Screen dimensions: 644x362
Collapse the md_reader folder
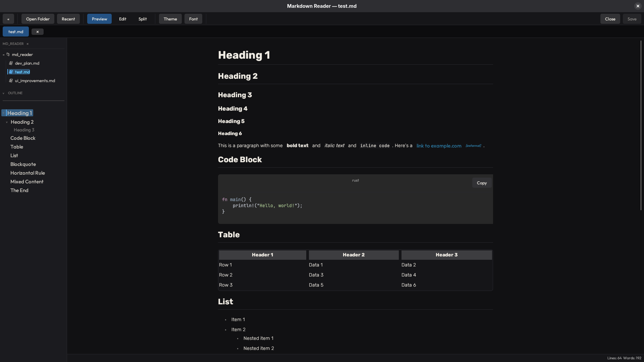(3, 54)
